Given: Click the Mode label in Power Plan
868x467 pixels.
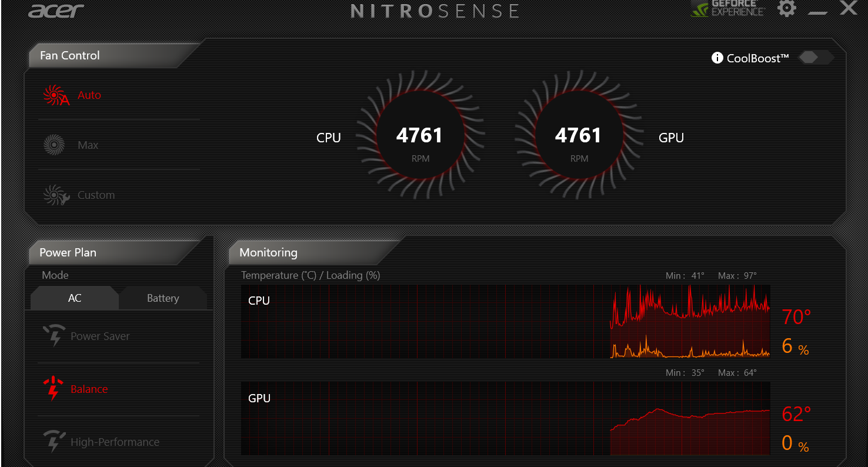Looking at the screenshot, I should pyautogui.click(x=55, y=275).
